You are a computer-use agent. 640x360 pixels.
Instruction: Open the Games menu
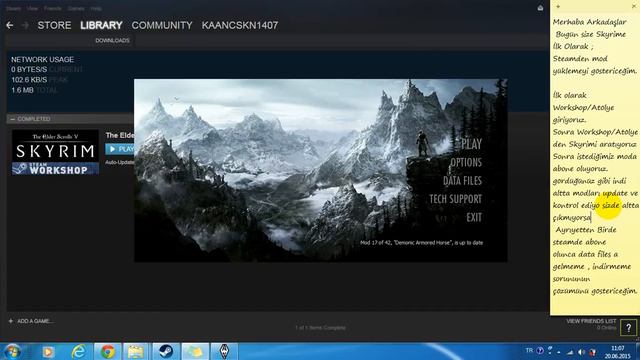coord(76,8)
